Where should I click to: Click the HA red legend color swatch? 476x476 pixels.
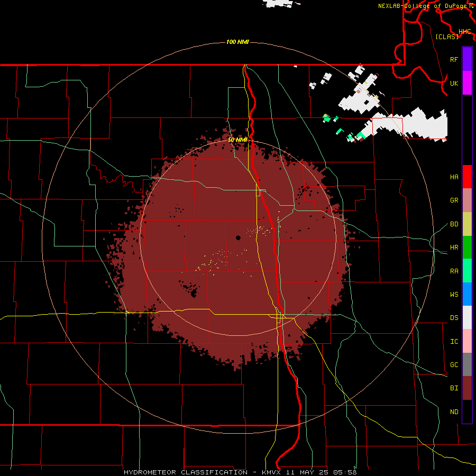point(467,177)
